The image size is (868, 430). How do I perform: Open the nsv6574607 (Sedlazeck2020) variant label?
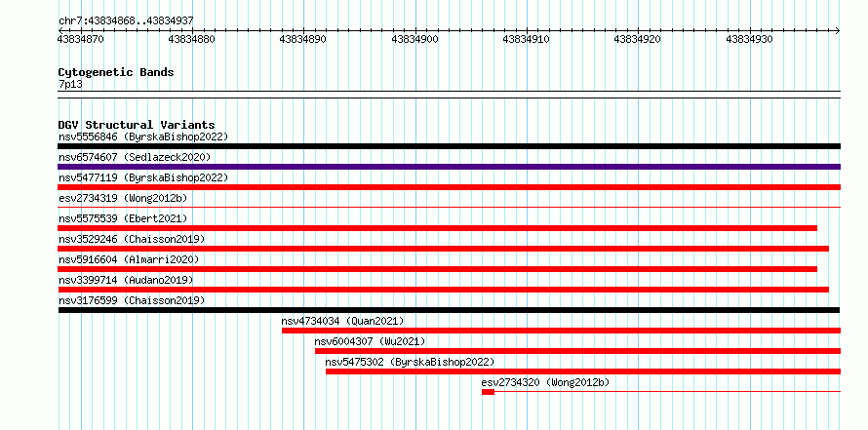[135, 157]
